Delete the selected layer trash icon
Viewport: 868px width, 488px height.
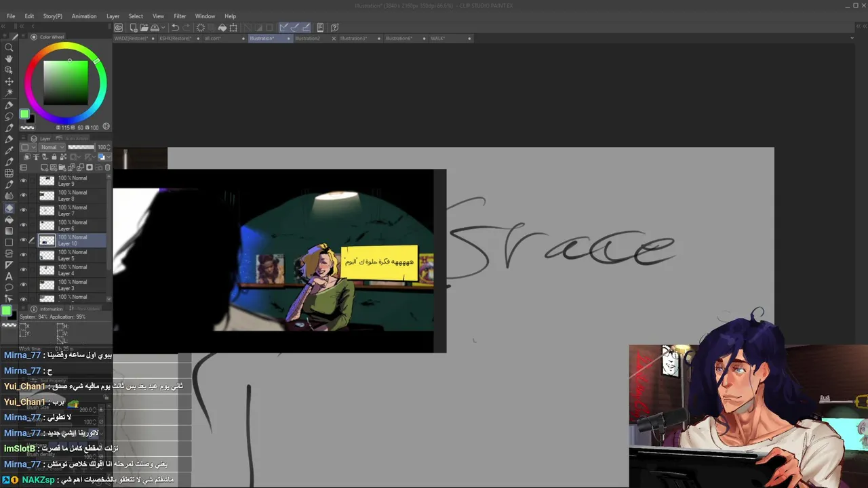click(107, 167)
